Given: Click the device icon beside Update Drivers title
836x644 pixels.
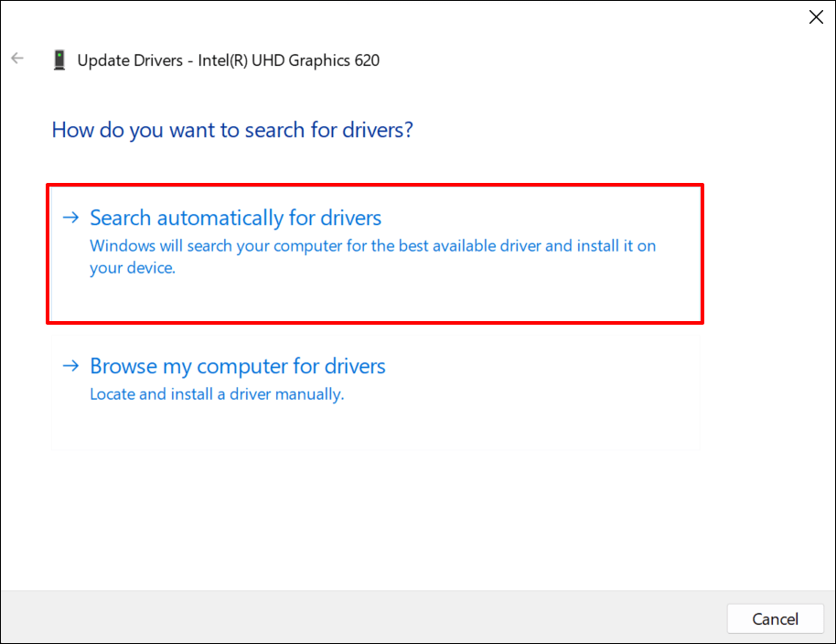Looking at the screenshot, I should pyautogui.click(x=60, y=60).
